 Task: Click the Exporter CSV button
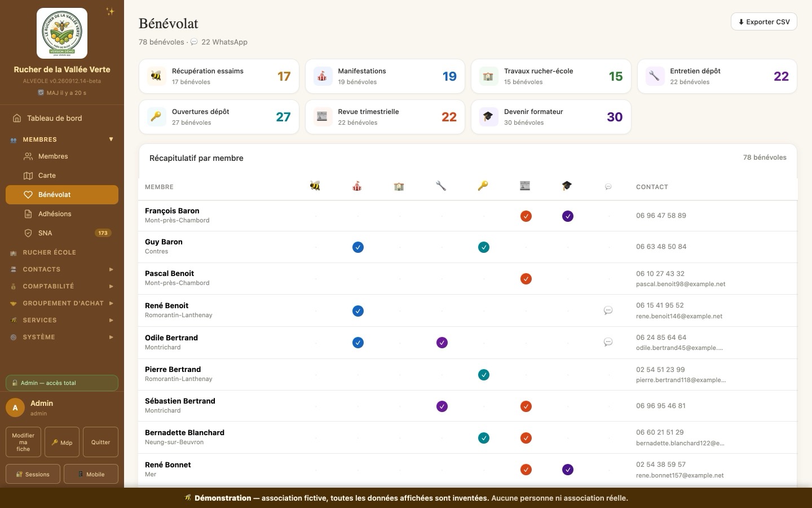pos(764,22)
